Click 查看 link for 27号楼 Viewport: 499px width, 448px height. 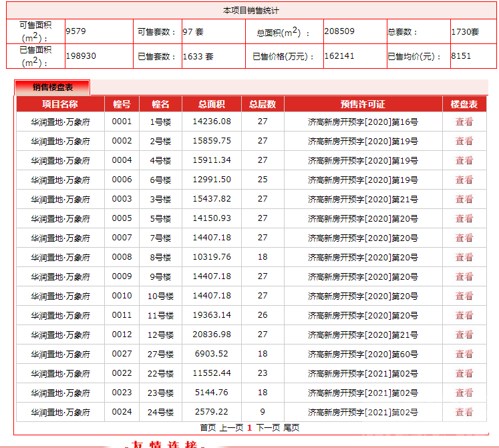point(464,354)
